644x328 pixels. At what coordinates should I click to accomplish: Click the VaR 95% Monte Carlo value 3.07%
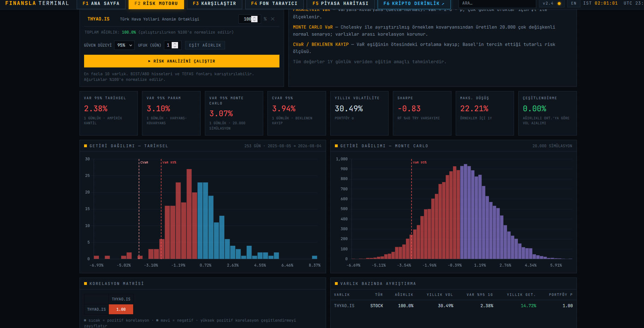tap(221, 114)
